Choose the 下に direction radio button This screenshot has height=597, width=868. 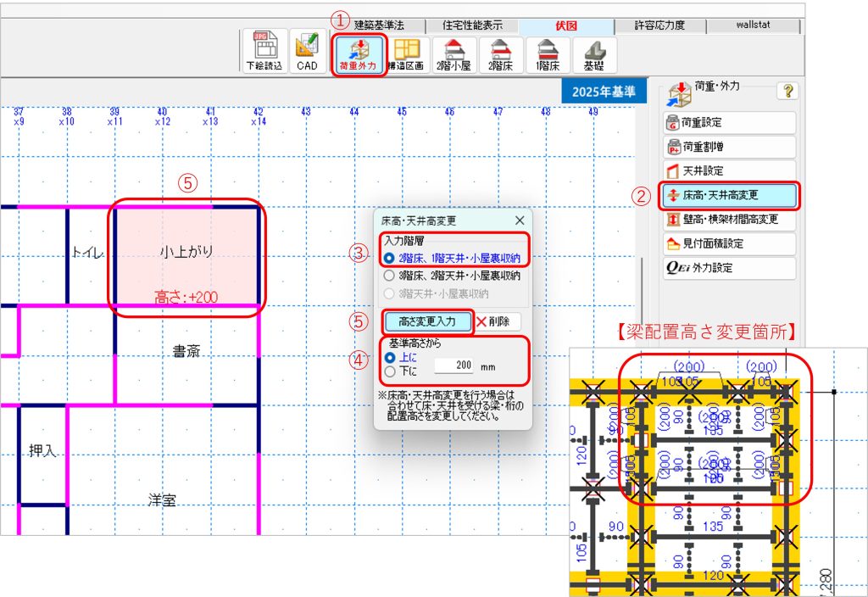[390, 371]
